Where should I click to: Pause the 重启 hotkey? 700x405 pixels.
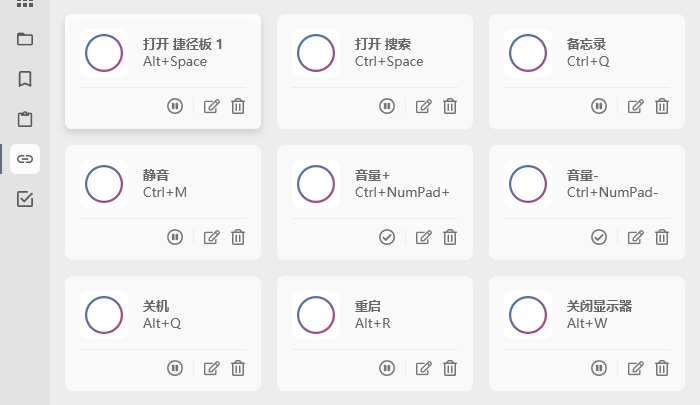387,368
